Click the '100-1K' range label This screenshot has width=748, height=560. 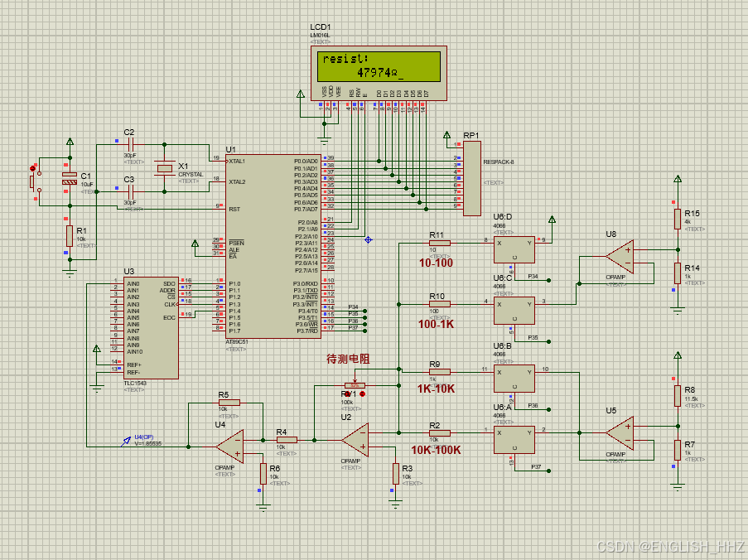coord(436,325)
